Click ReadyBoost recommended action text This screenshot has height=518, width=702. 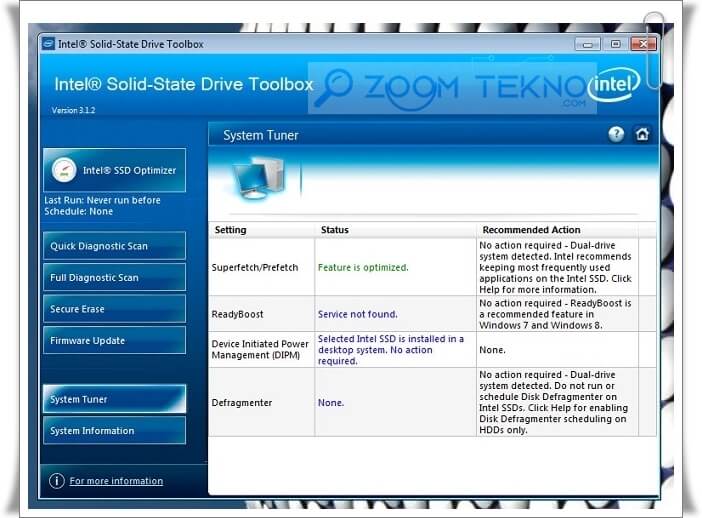pyautogui.click(x=555, y=314)
